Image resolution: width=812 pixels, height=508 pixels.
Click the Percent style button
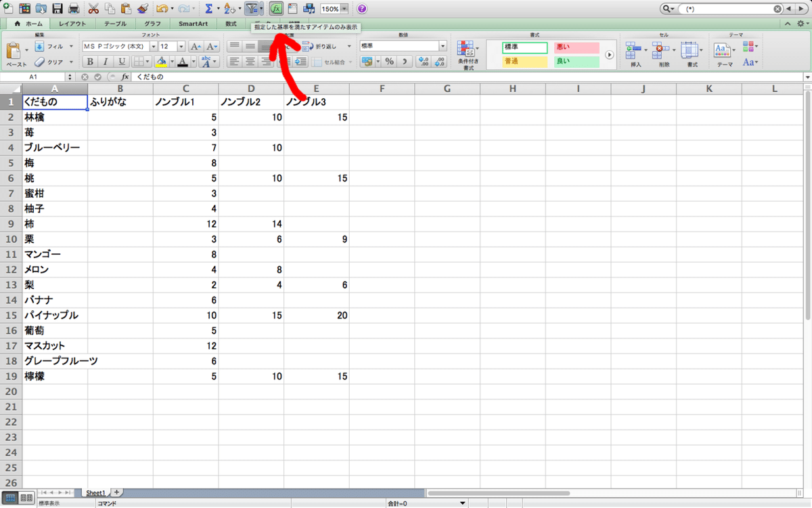[x=389, y=62]
